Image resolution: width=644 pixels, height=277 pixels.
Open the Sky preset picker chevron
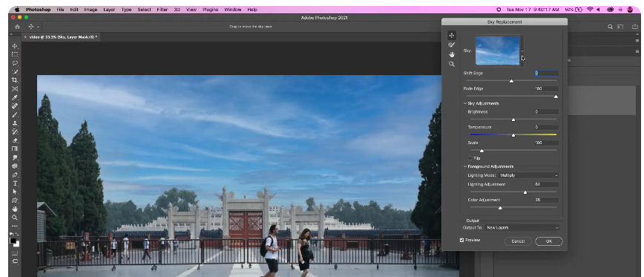(x=522, y=51)
